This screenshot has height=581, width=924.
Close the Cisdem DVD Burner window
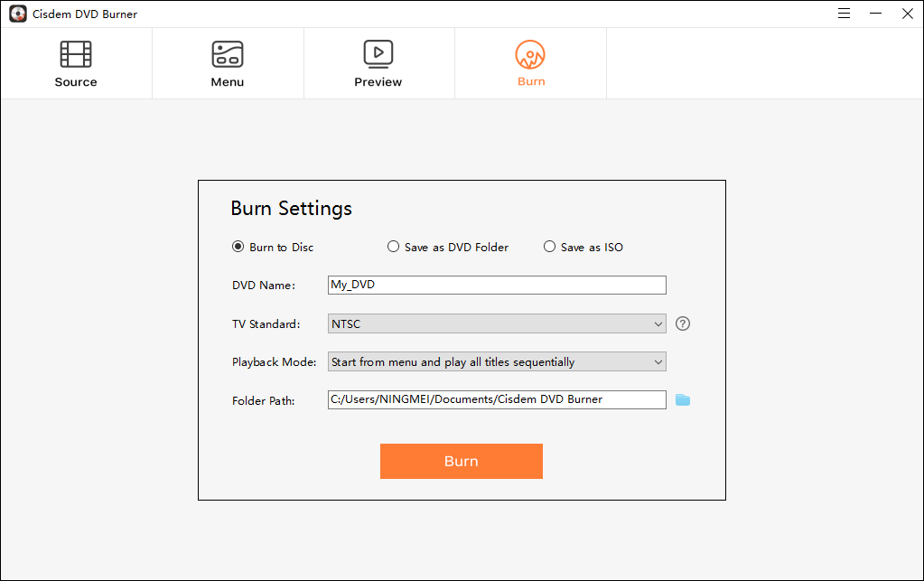coord(908,14)
